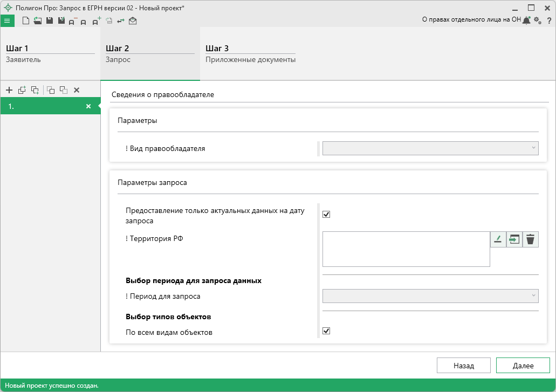Screen dimensions: 556x392
Task: Click the plus icon to add item
Action: (x=9, y=90)
